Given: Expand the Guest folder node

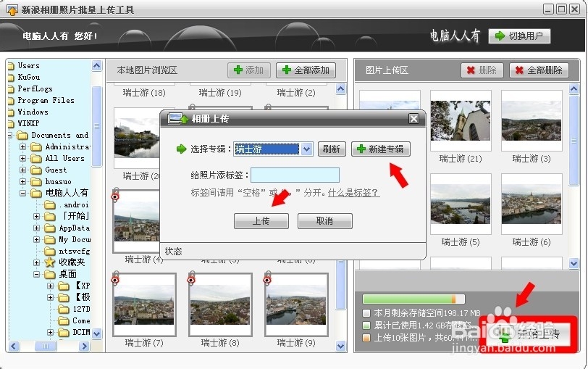Looking at the screenshot, I should coord(23,170).
